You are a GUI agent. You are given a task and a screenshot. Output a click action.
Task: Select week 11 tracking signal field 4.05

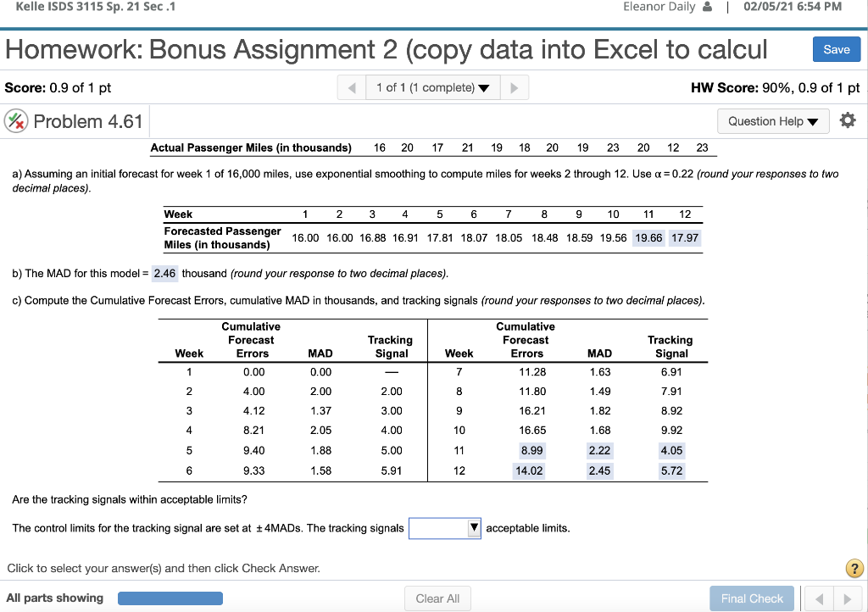(671, 450)
